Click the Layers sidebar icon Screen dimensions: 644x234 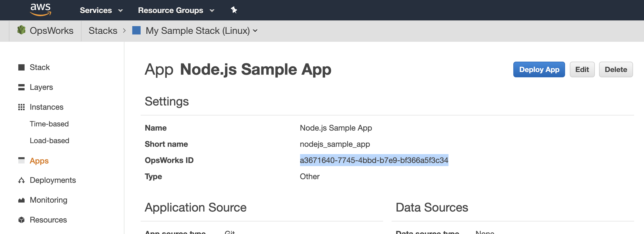(x=21, y=87)
